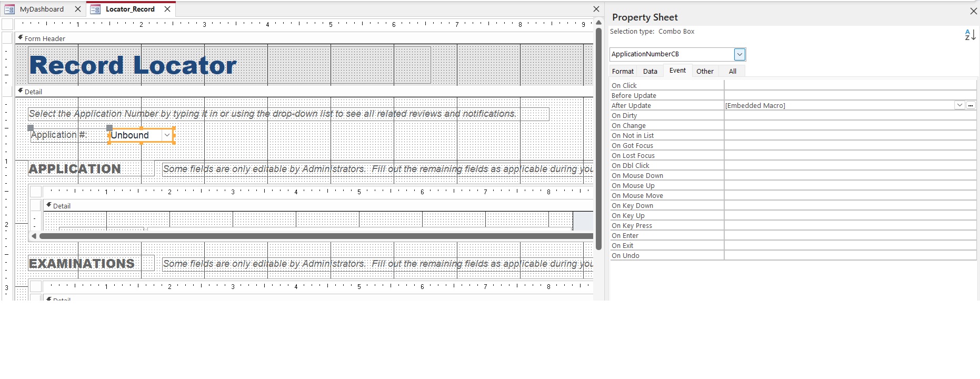Click the Before Update property field
The width and height of the screenshot is (980, 379).
point(850,95)
